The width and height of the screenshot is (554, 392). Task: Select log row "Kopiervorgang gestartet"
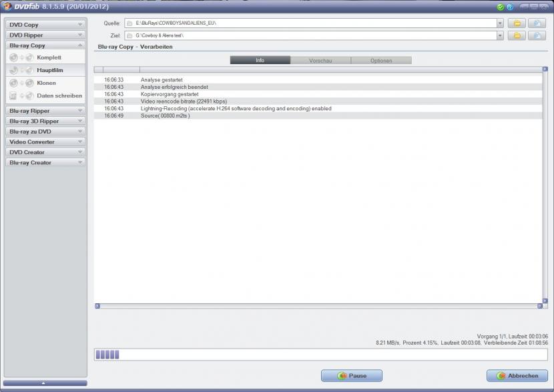[318, 94]
